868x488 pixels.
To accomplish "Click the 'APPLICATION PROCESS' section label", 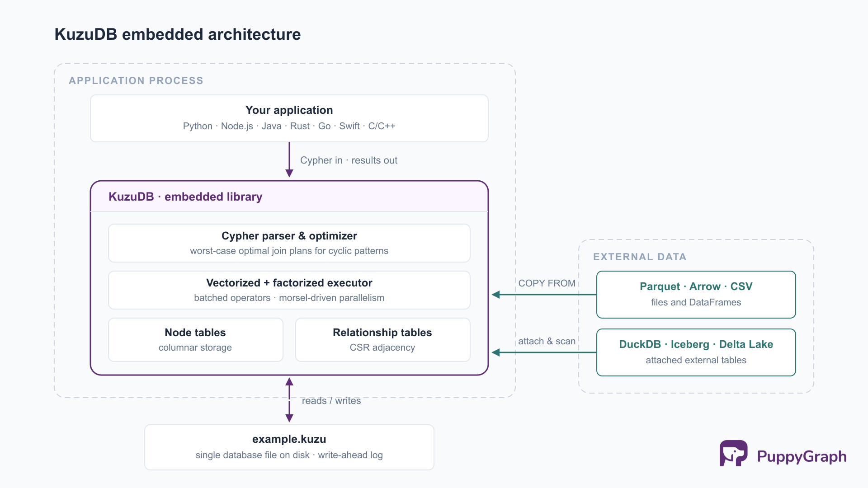I will 136,80.
